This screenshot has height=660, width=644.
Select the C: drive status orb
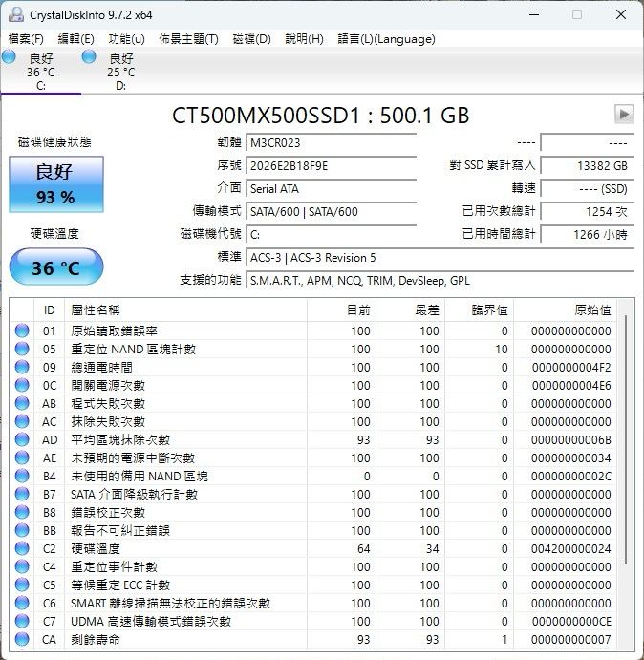(x=10, y=58)
